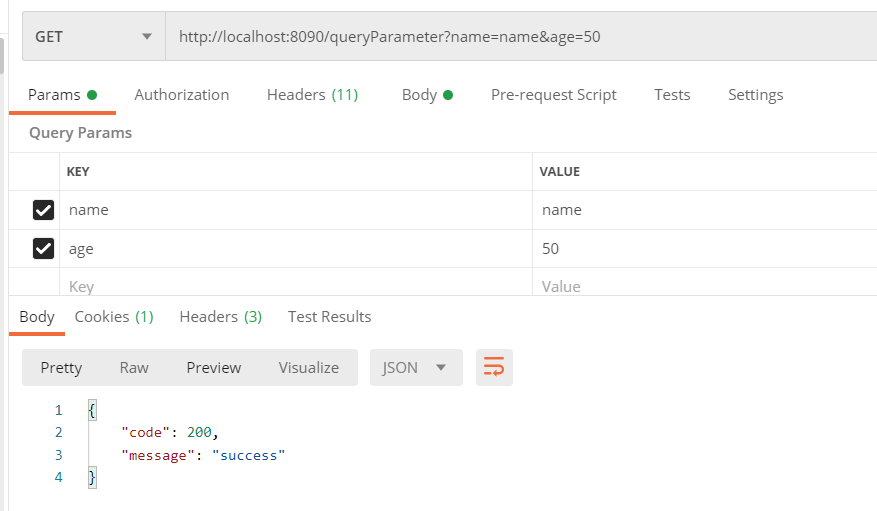The image size is (877, 511).
Task: Click the wrap lines icon
Action: pyautogui.click(x=494, y=367)
